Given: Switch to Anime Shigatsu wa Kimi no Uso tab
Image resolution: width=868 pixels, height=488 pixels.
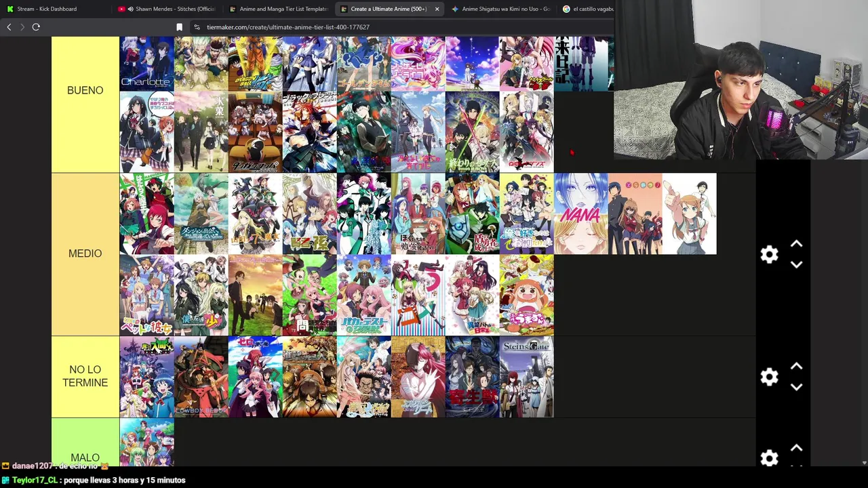Looking at the screenshot, I should point(501,9).
